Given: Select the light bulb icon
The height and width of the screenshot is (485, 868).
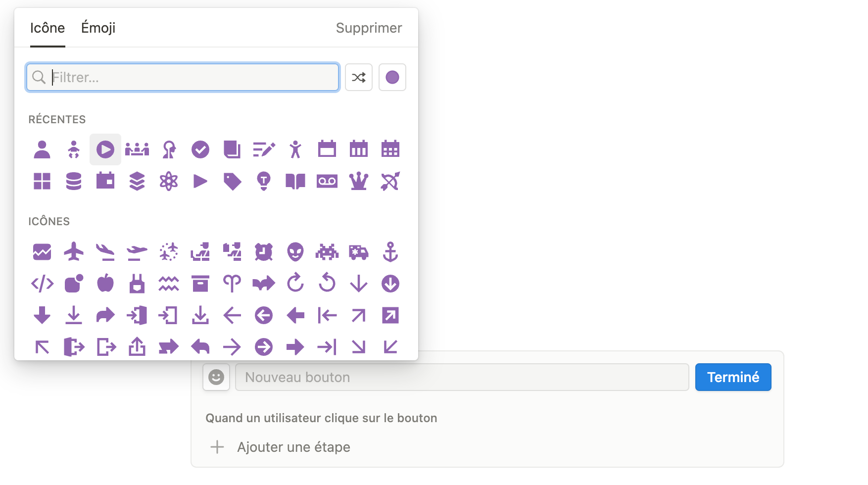Looking at the screenshot, I should pyautogui.click(x=264, y=181).
